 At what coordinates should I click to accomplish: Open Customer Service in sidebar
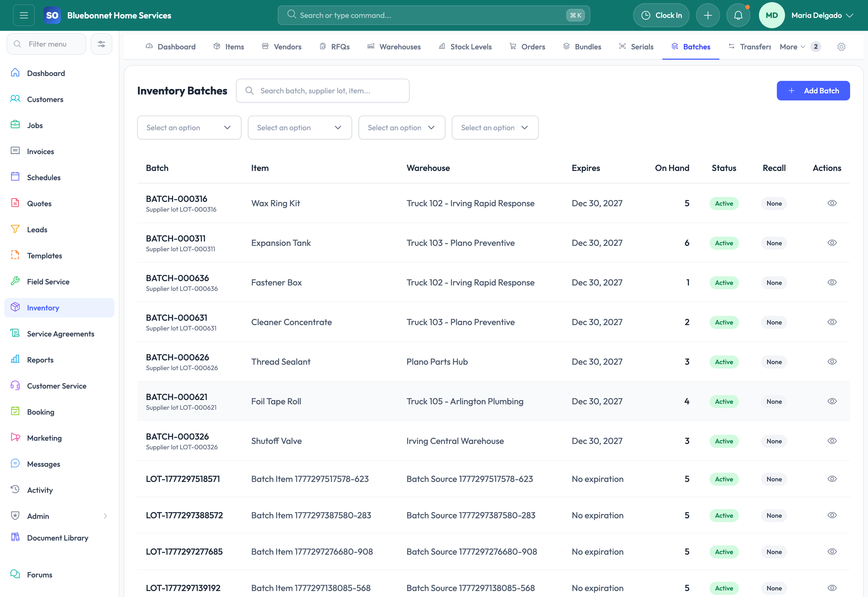[59, 386]
